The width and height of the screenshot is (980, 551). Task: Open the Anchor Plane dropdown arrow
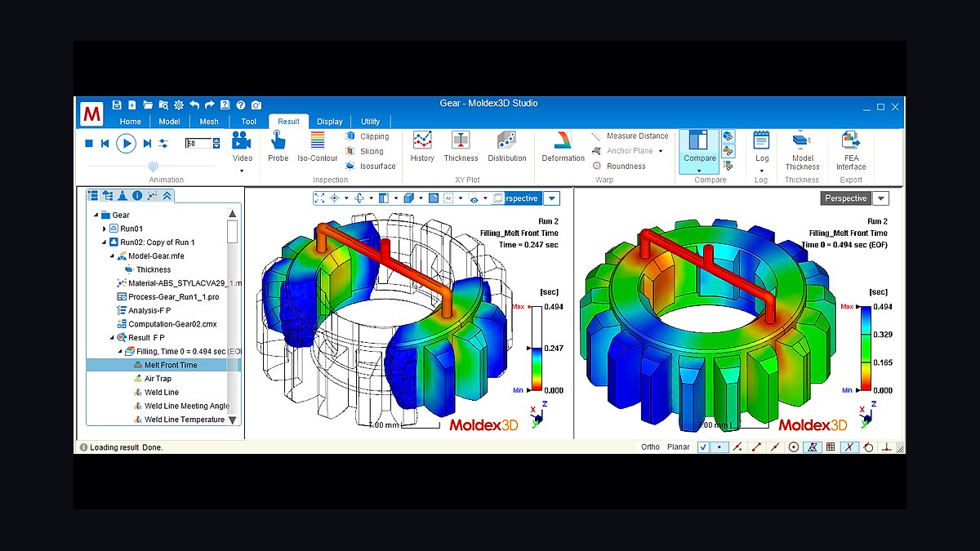pos(661,151)
